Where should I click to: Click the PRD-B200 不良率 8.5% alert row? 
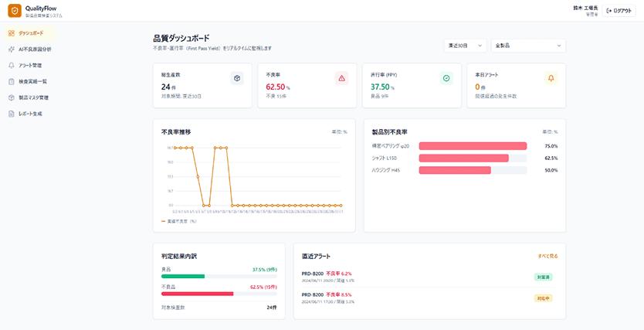click(429, 298)
